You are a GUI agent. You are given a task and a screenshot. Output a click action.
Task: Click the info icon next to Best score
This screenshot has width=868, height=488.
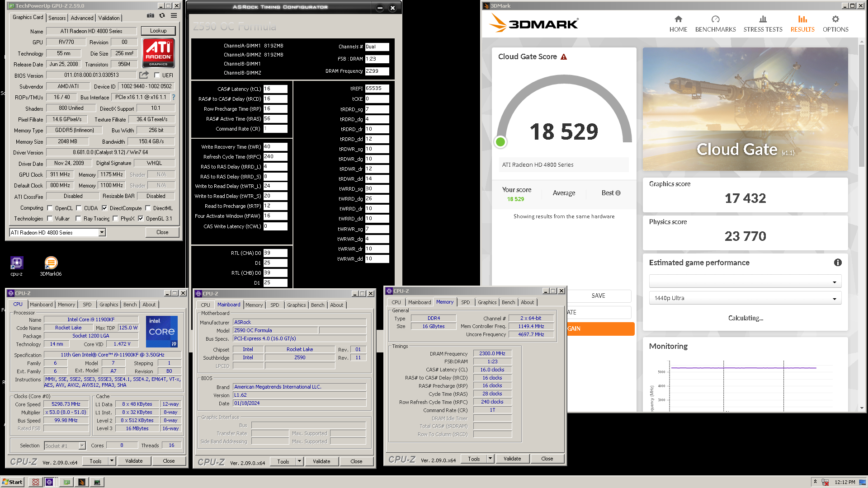pyautogui.click(x=618, y=193)
